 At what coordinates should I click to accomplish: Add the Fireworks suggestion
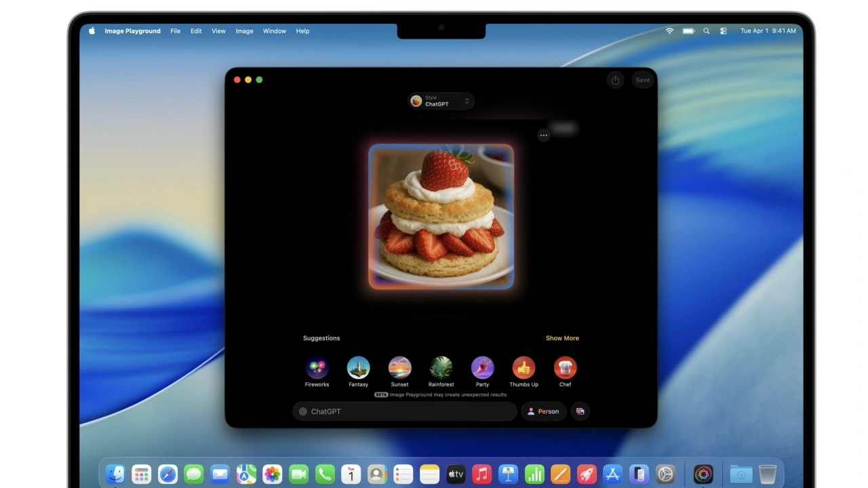[x=317, y=368]
